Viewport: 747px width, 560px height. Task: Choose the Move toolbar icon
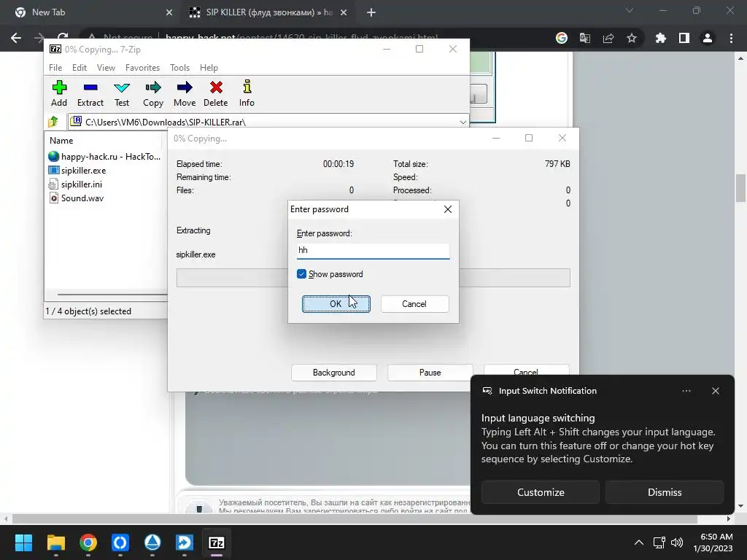(x=185, y=93)
